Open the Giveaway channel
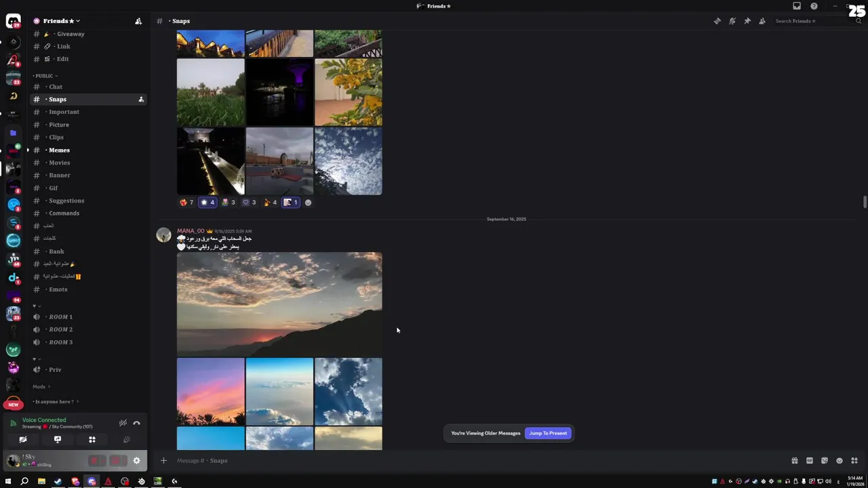Image resolution: width=868 pixels, height=488 pixels. 88,34
